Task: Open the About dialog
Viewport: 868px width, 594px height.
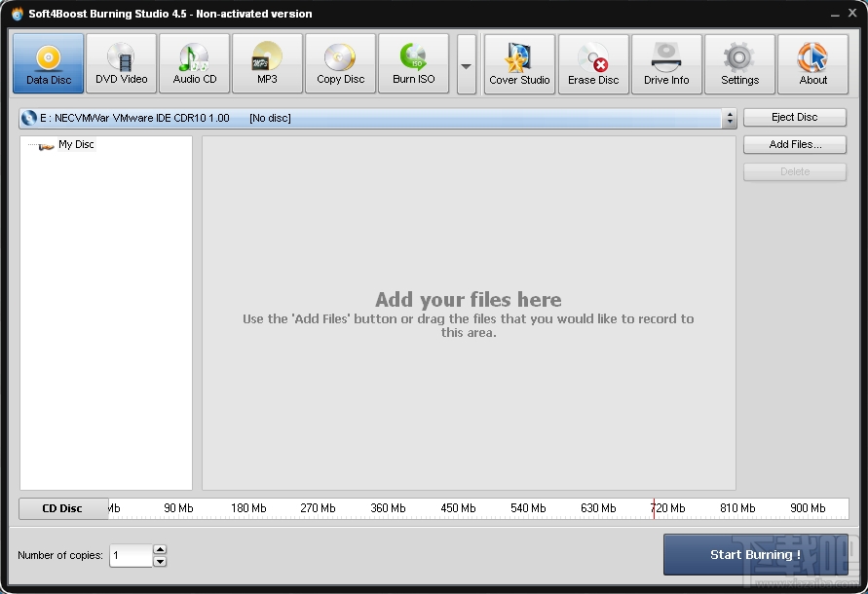Action: click(812, 64)
